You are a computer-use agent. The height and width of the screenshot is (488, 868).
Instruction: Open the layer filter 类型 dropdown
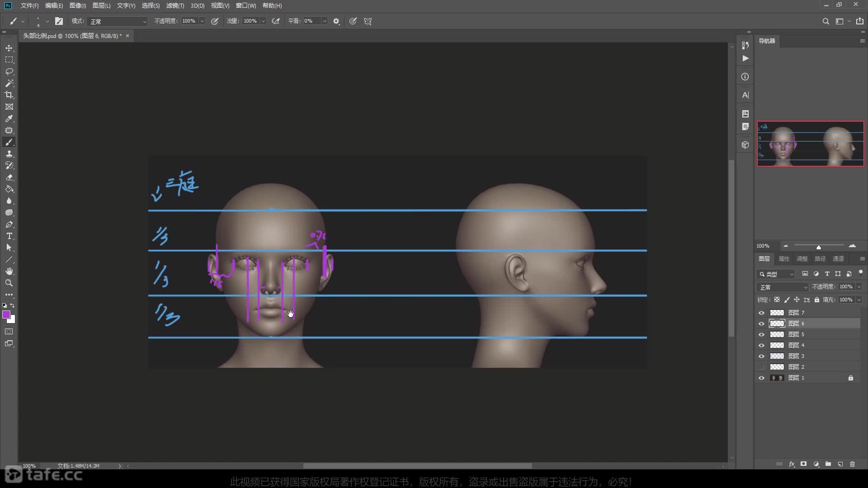point(776,274)
